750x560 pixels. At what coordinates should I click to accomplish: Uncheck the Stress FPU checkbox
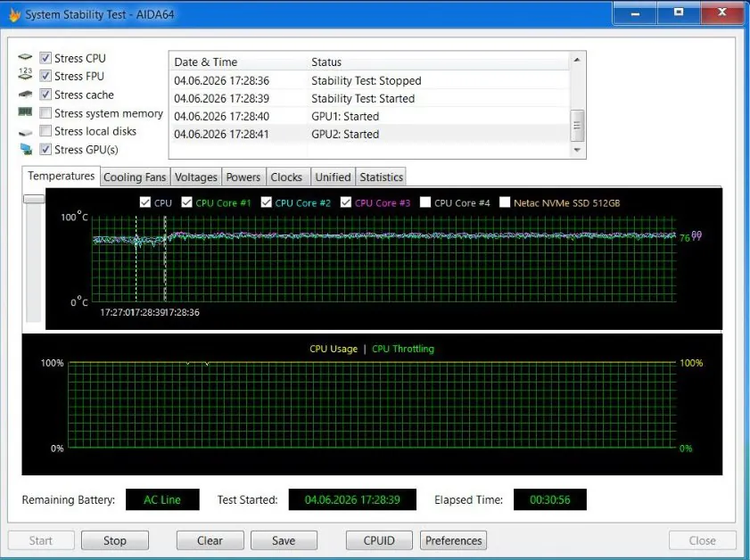(45, 76)
